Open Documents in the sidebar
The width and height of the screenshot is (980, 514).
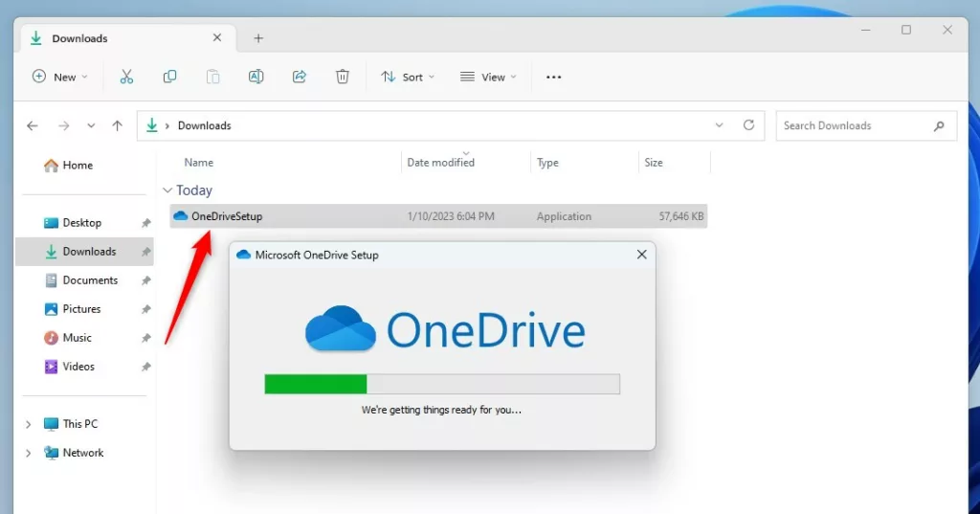click(x=81, y=280)
